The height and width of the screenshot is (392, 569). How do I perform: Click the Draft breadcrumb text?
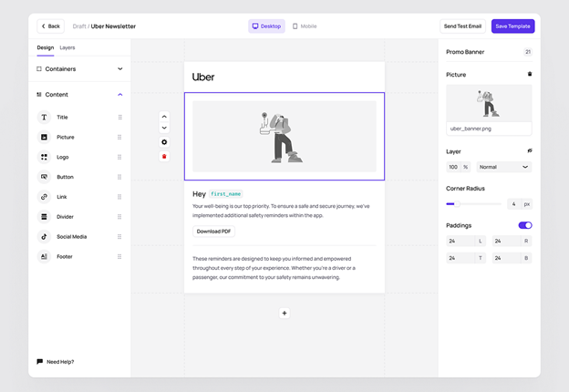(x=79, y=26)
